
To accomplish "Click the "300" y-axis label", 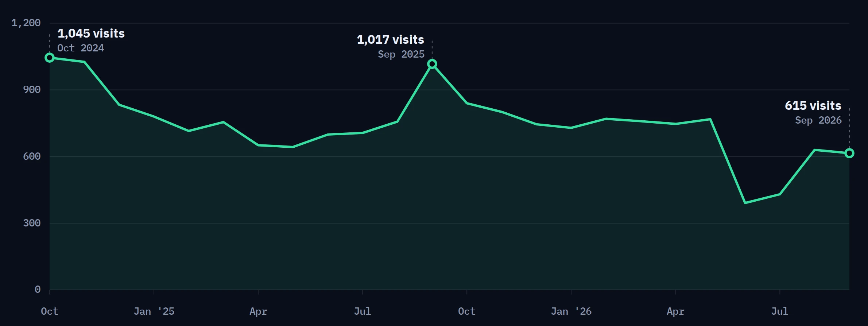I will point(32,223).
